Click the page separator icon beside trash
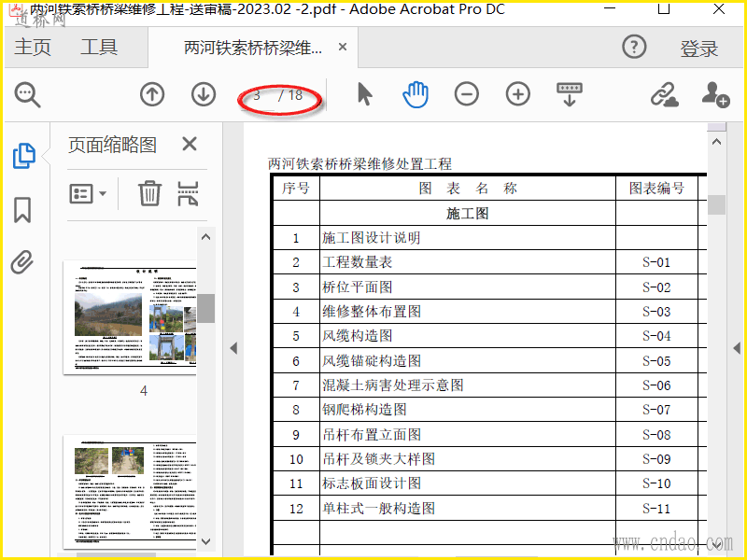Viewport: 747px width, 560px height. (188, 193)
